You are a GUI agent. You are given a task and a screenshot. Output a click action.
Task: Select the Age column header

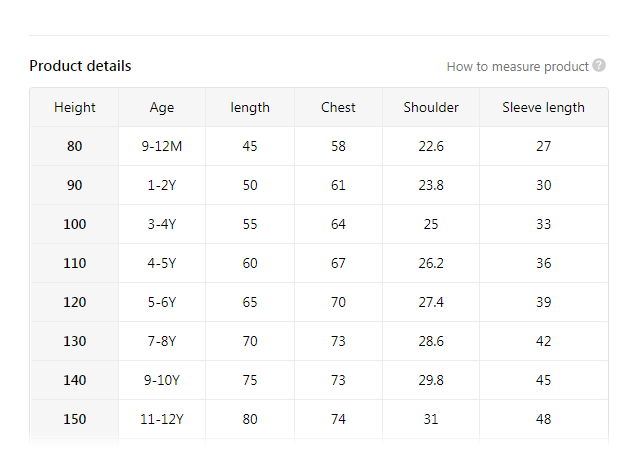click(162, 107)
